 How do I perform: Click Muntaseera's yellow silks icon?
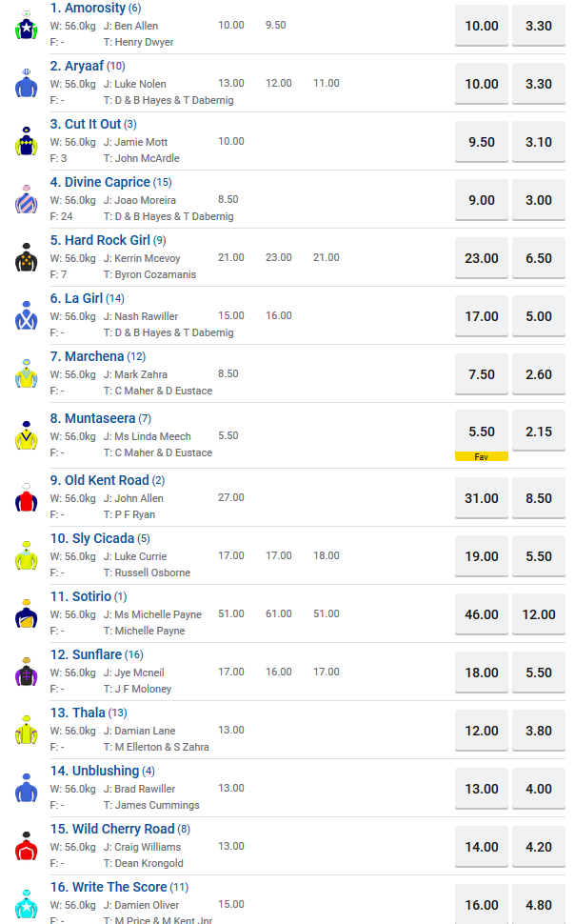pos(26,435)
